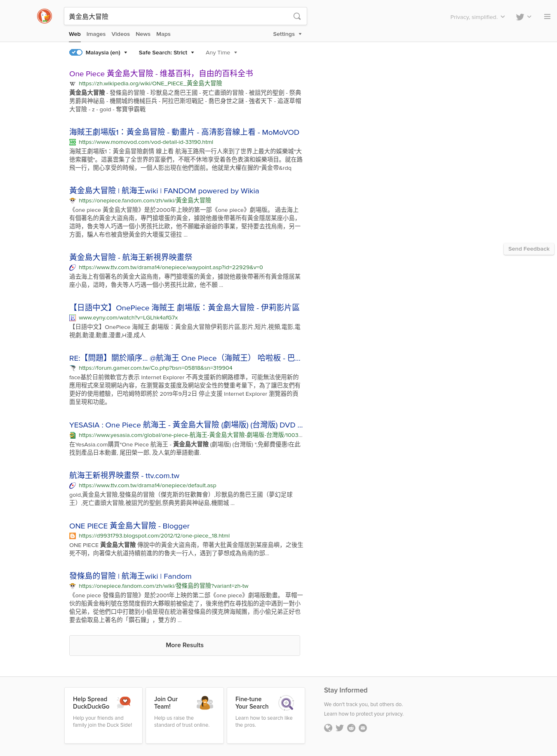Open Safe Search: Strict dropdown
The height and width of the screenshot is (756, 557).
click(x=166, y=53)
